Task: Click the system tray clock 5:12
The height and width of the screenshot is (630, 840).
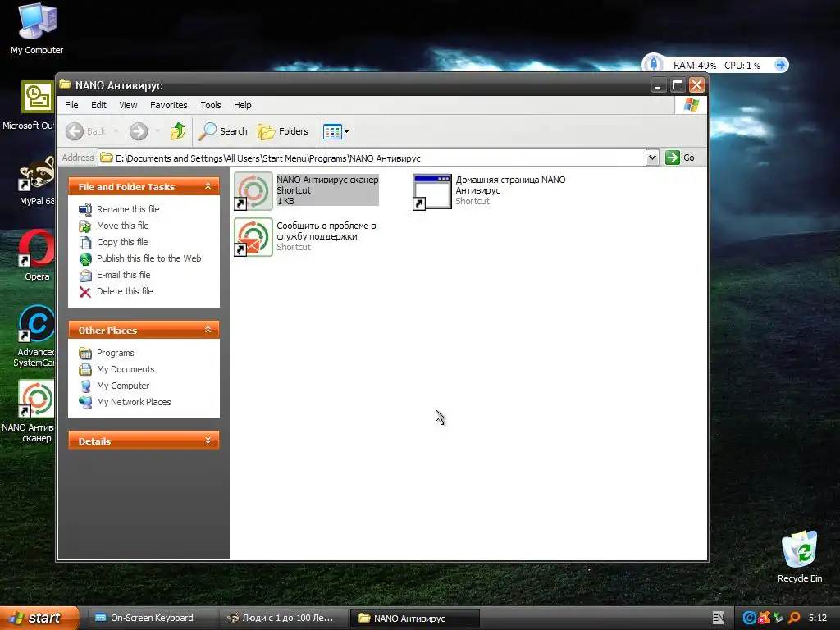Action: pos(818,618)
